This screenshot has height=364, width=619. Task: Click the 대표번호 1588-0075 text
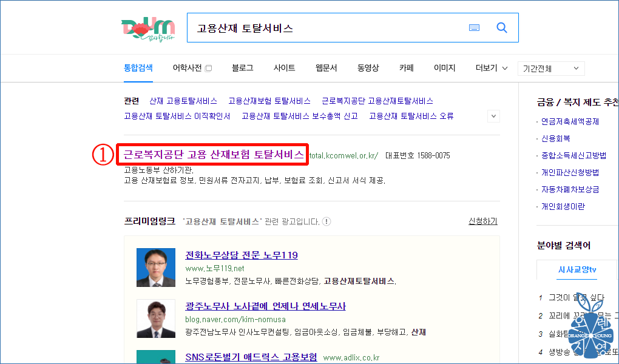pos(418,155)
